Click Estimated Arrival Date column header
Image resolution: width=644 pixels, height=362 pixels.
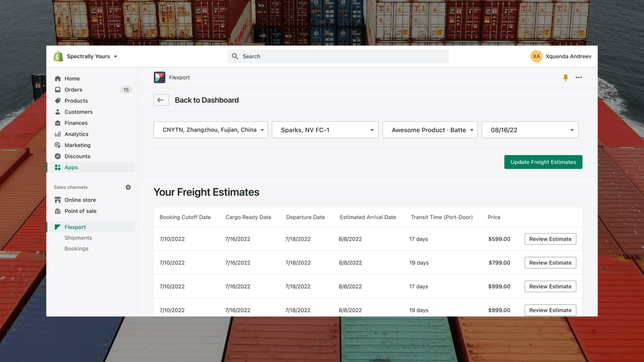pos(368,217)
